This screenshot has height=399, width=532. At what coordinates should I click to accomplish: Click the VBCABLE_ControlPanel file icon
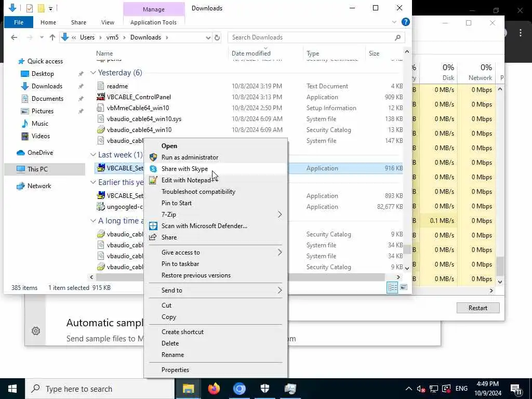(101, 97)
